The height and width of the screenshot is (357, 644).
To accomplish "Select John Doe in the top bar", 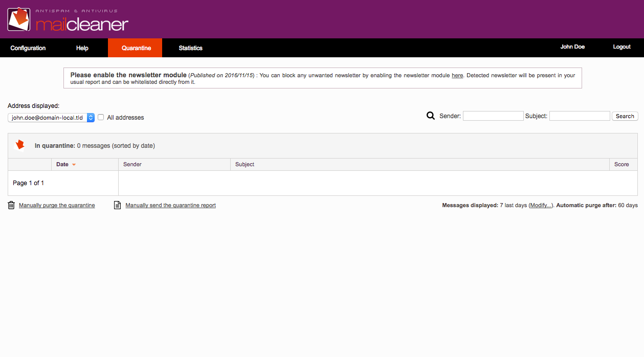I will pos(572,47).
